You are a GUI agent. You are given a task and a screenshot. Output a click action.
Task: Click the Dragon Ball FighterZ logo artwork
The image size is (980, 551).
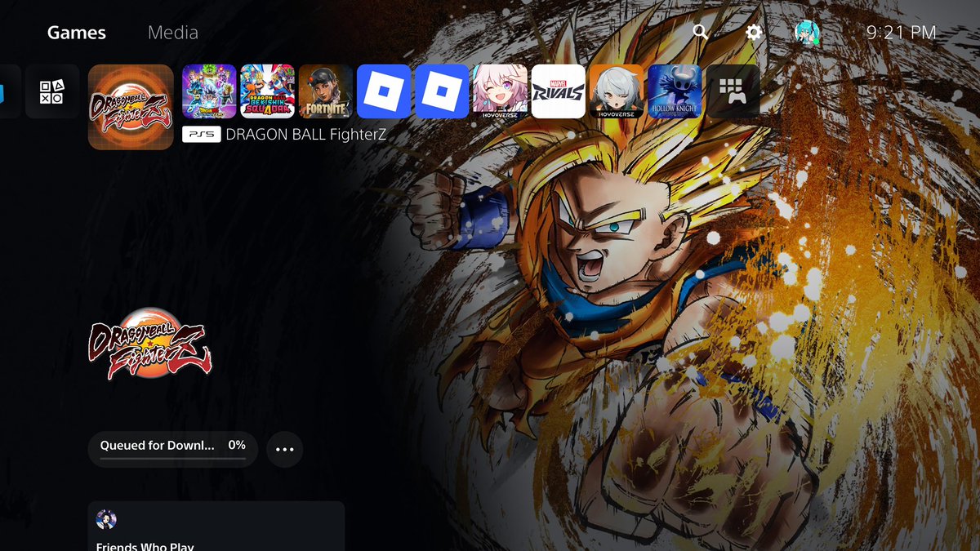tap(150, 343)
